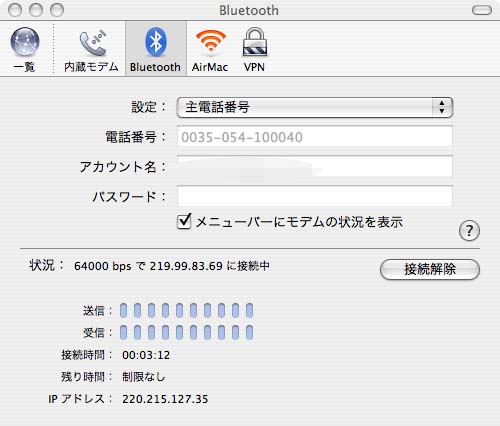This screenshot has width=500, height=426.
Task: Click the AirMac tab label text
Action: [210, 67]
